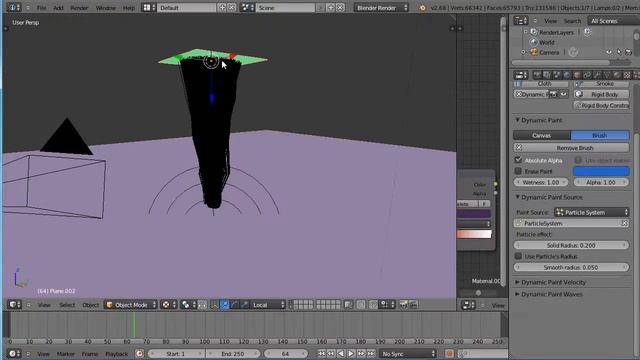640x360 pixels.
Task: Select the translate manipulator arrow icon
Action: pos(225,304)
